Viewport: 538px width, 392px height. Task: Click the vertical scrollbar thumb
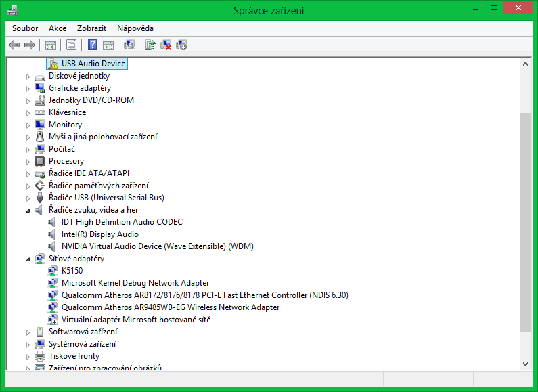coord(525,222)
